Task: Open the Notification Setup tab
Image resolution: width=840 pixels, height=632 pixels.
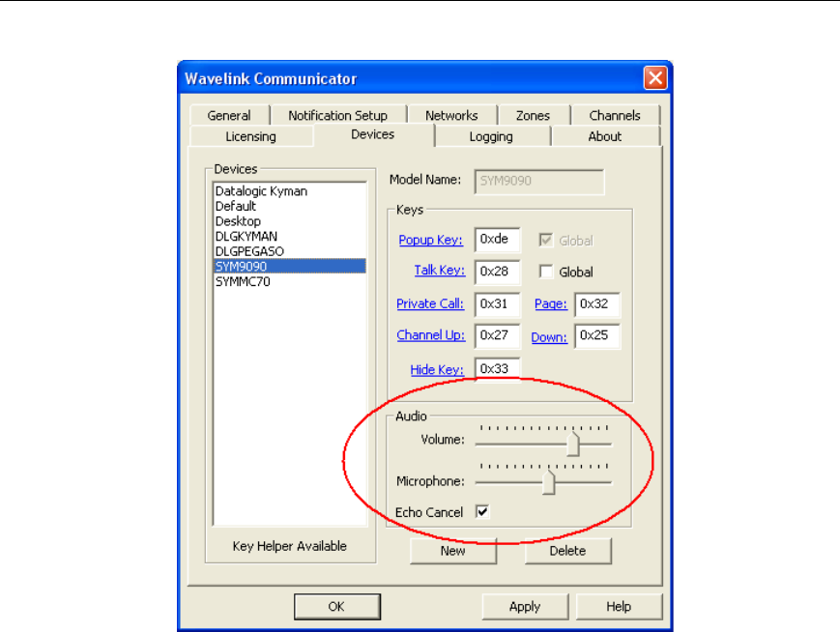Action: coord(338,116)
